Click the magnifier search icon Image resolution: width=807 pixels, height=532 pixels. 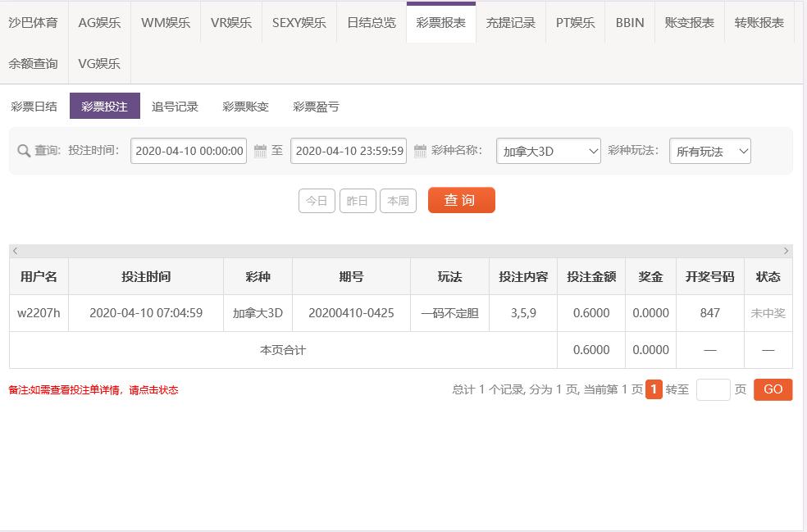click(x=24, y=151)
